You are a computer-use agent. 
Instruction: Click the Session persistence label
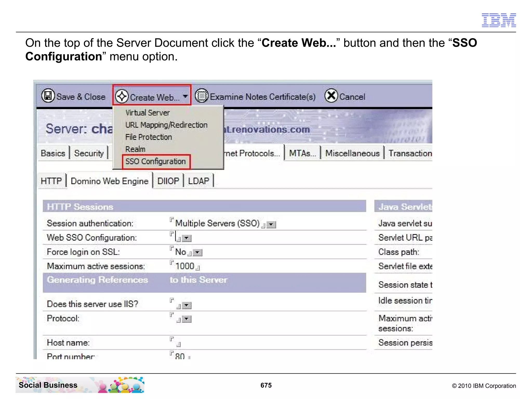(x=405, y=343)
